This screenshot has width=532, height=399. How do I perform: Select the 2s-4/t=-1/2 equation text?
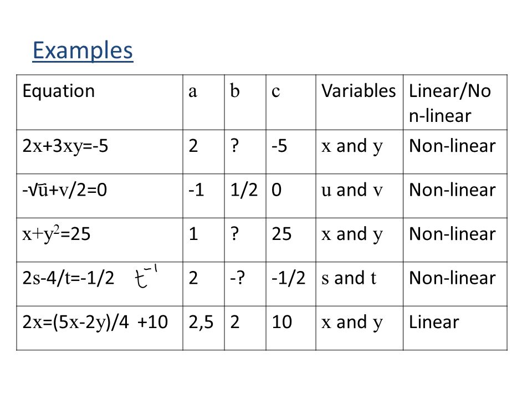click(x=68, y=278)
